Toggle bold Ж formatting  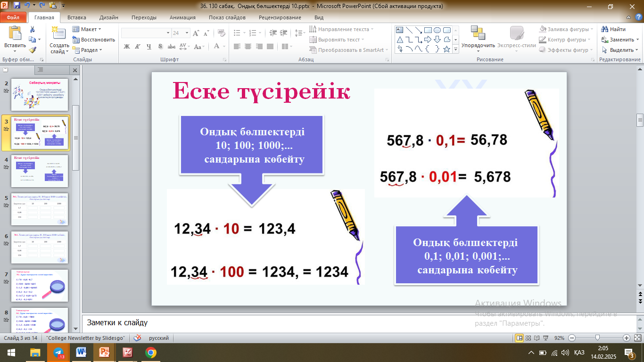tap(126, 46)
